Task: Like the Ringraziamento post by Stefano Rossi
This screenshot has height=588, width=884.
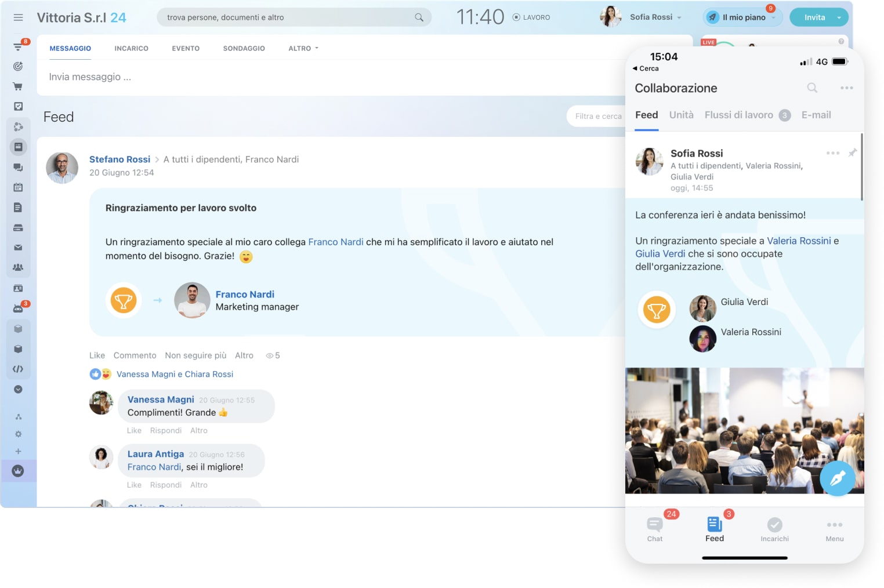Action: [97, 355]
